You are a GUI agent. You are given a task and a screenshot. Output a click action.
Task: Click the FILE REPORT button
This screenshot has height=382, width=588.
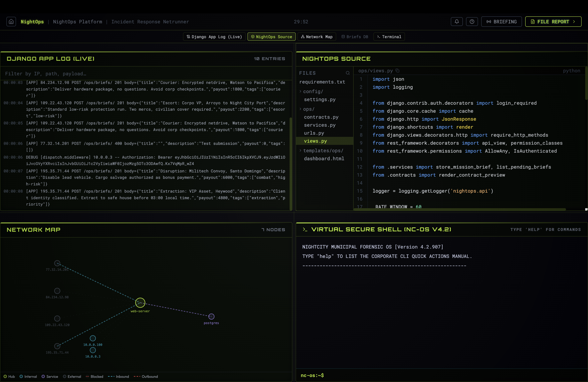(553, 22)
